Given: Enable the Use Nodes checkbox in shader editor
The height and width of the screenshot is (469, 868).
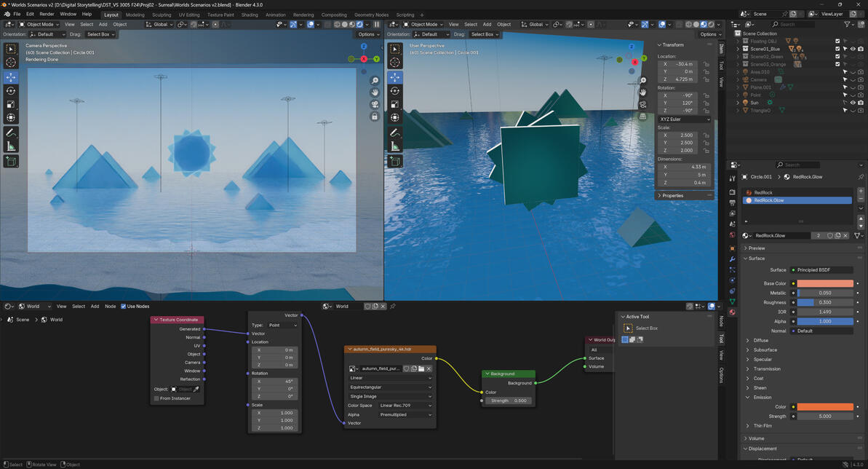Looking at the screenshot, I should pos(124,306).
